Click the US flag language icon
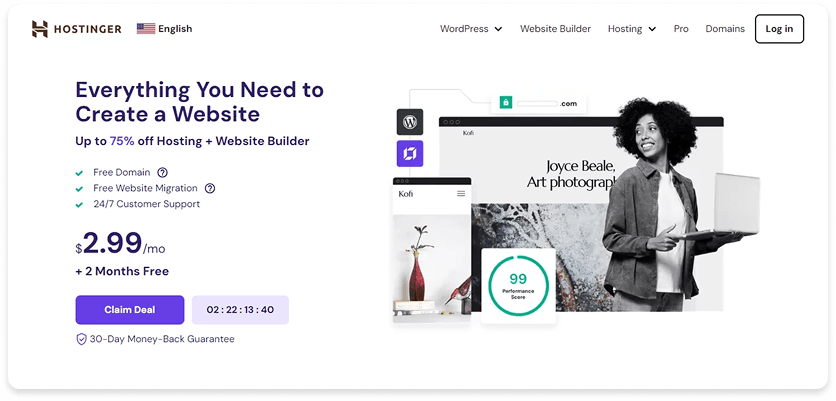The height and width of the screenshot is (401, 836). pyautogui.click(x=146, y=29)
